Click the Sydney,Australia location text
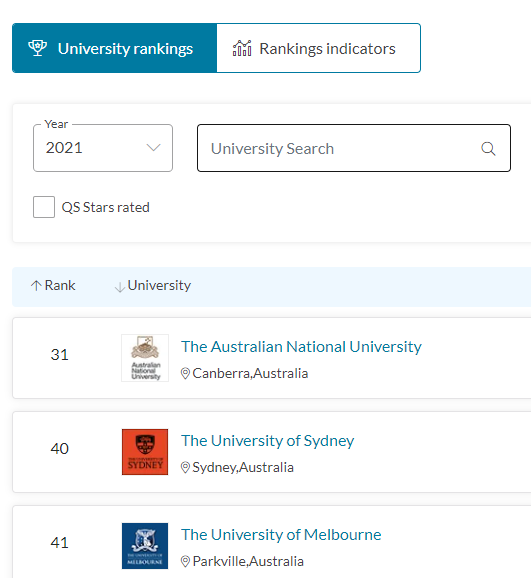531x578 pixels. click(x=243, y=467)
